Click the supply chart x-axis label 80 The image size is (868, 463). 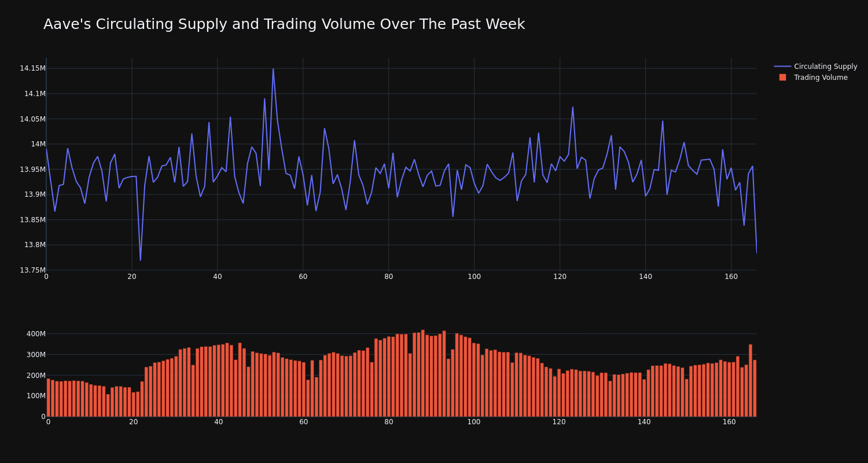coord(389,277)
